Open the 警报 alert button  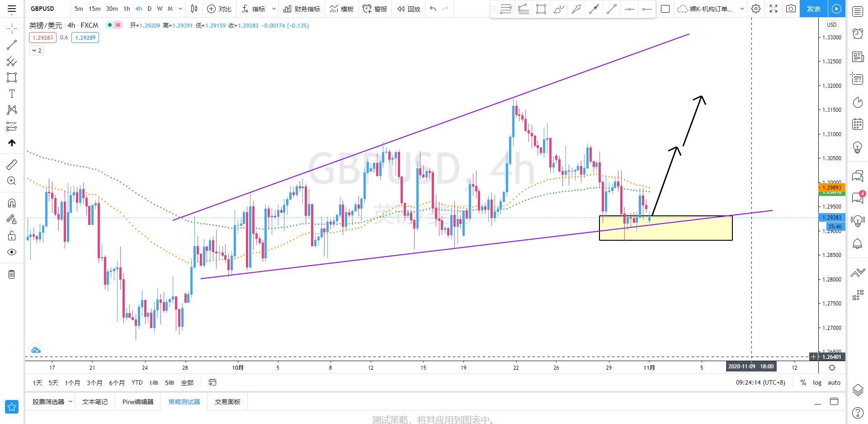click(x=375, y=9)
